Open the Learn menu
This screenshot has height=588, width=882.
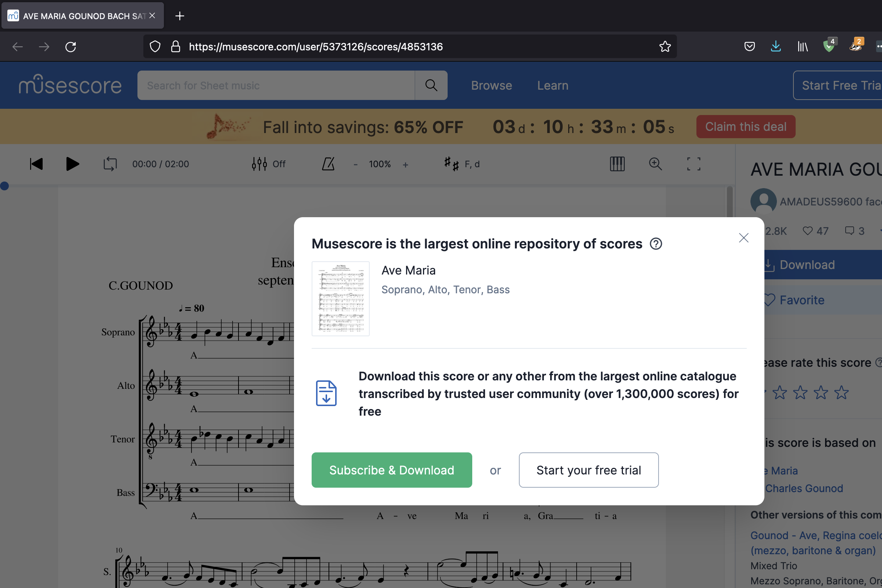pos(552,86)
